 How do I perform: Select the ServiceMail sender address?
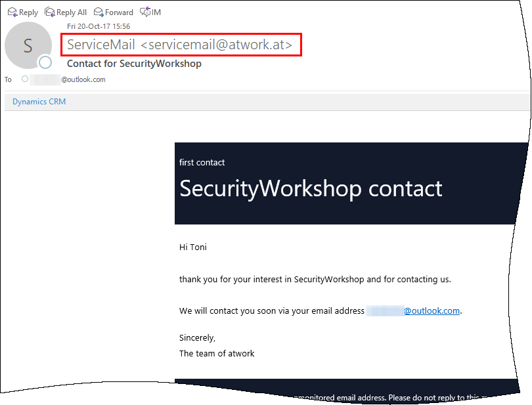[184, 45]
